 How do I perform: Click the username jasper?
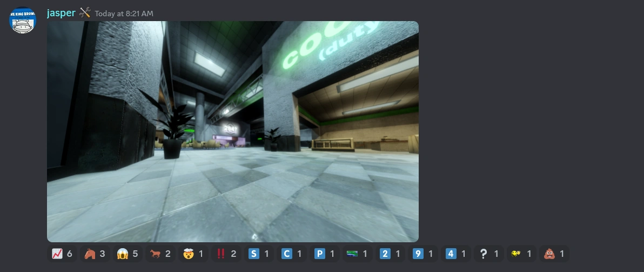tap(61, 13)
